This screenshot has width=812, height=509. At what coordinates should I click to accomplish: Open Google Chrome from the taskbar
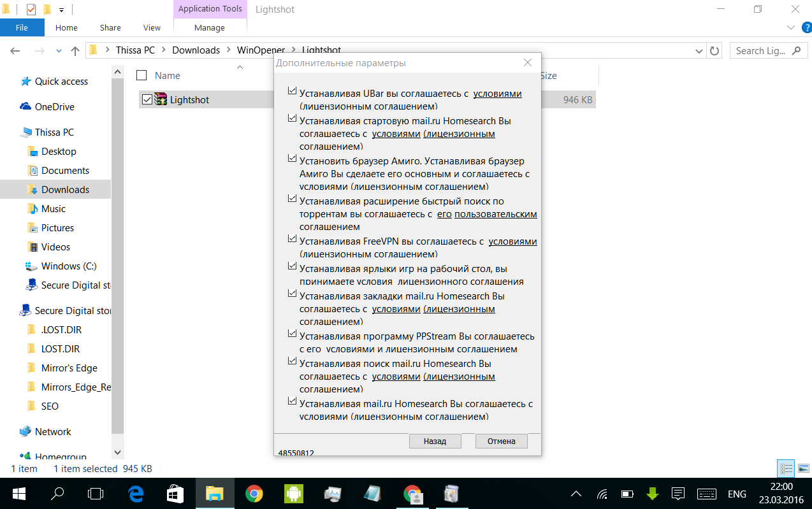pos(254,494)
